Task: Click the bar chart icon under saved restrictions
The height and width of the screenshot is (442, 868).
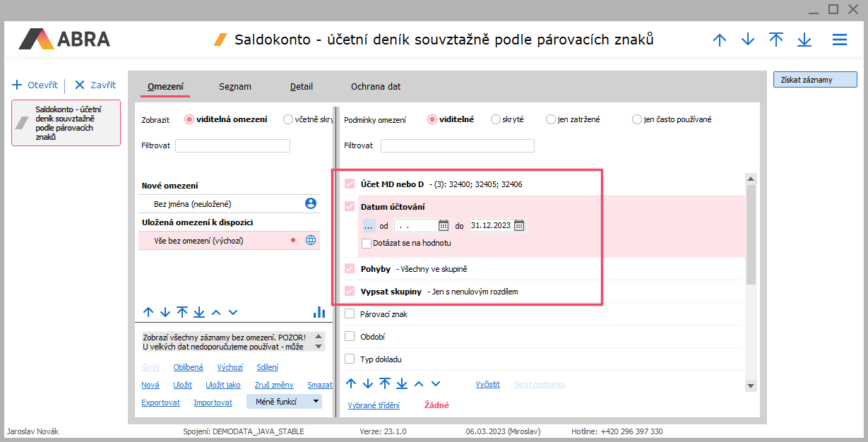Action: [x=319, y=312]
